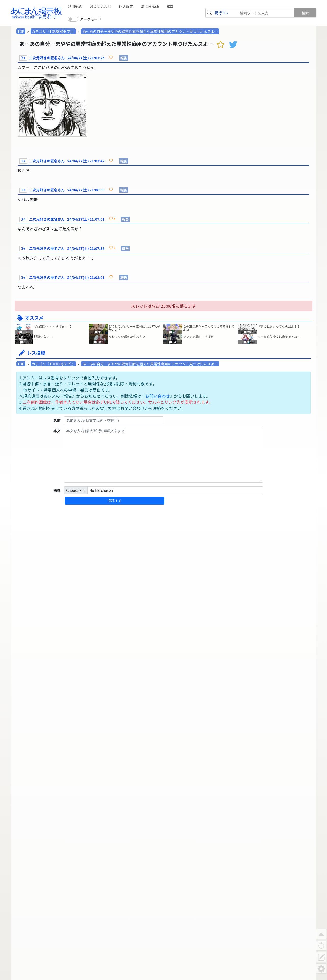
Task: Click the scroll-to-top arrow floating button
Action: [x=321, y=934]
